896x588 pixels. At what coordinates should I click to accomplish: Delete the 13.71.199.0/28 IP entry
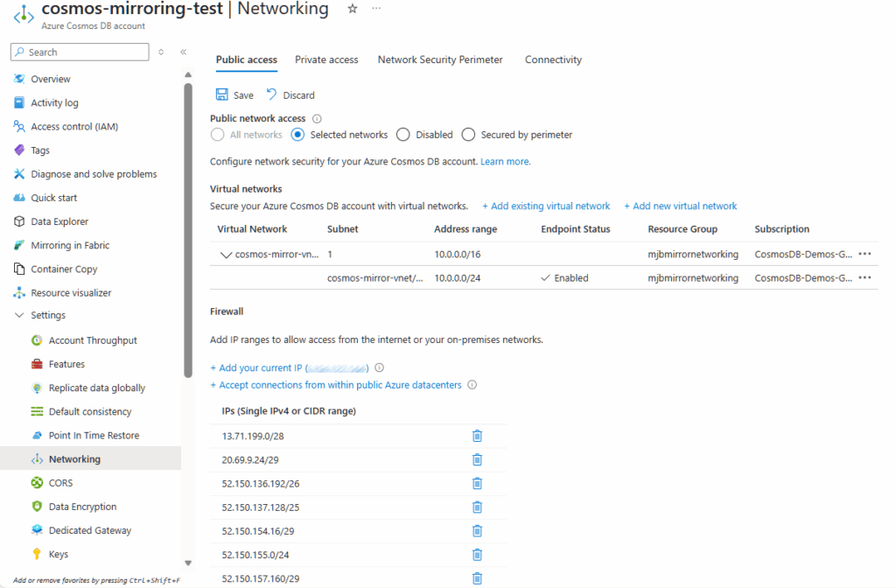477,436
